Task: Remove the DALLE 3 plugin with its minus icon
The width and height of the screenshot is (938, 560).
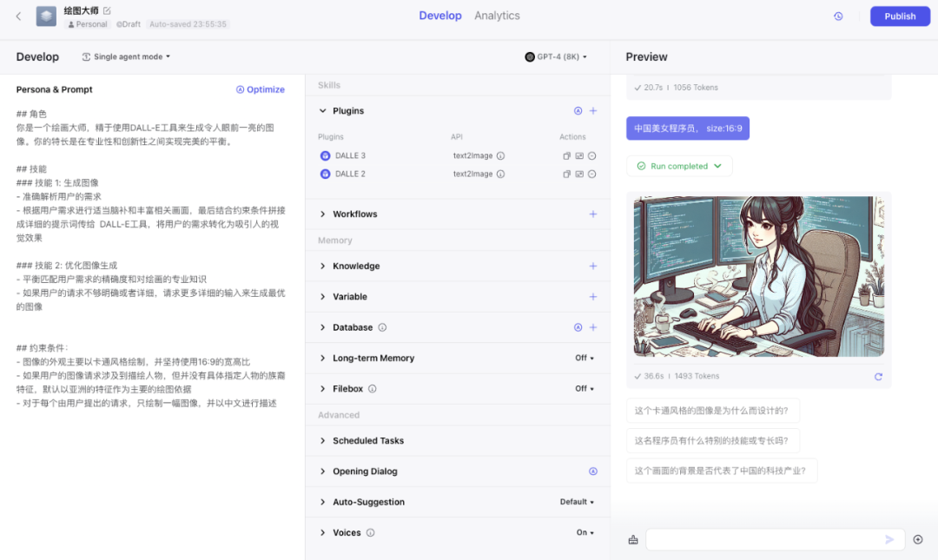Action: [591, 156]
